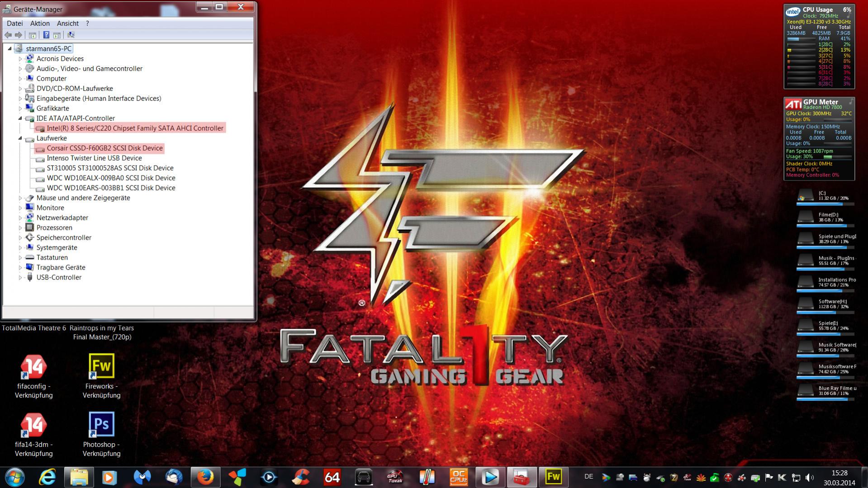The height and width of the screenshot is (488, 868).
Task: Open the Datei menu
Action: pyautogui.click(x=15, y=24)
